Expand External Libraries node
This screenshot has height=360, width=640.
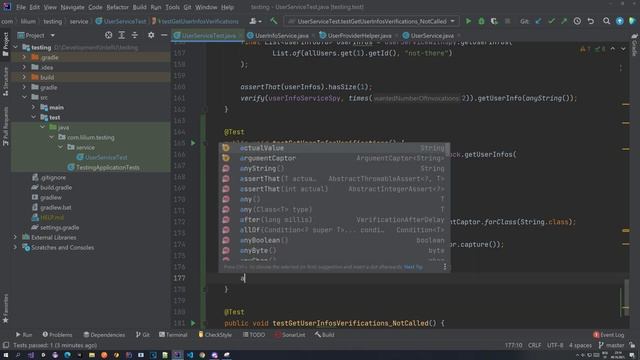click(x=15, y=237)
